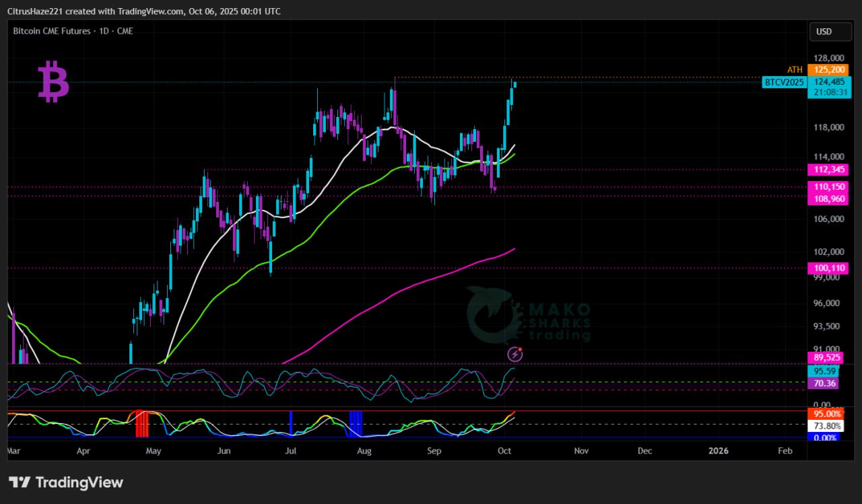Viewport: 862px width, 504px height.
Task: Select the orange ATH 125,200 price label
Action: coord(827,70)
